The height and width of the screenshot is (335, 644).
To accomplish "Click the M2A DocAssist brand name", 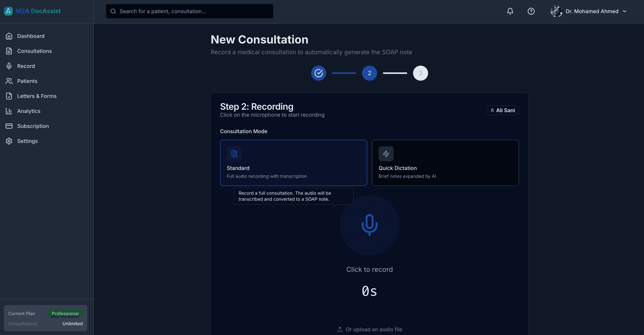I will 38,11.
